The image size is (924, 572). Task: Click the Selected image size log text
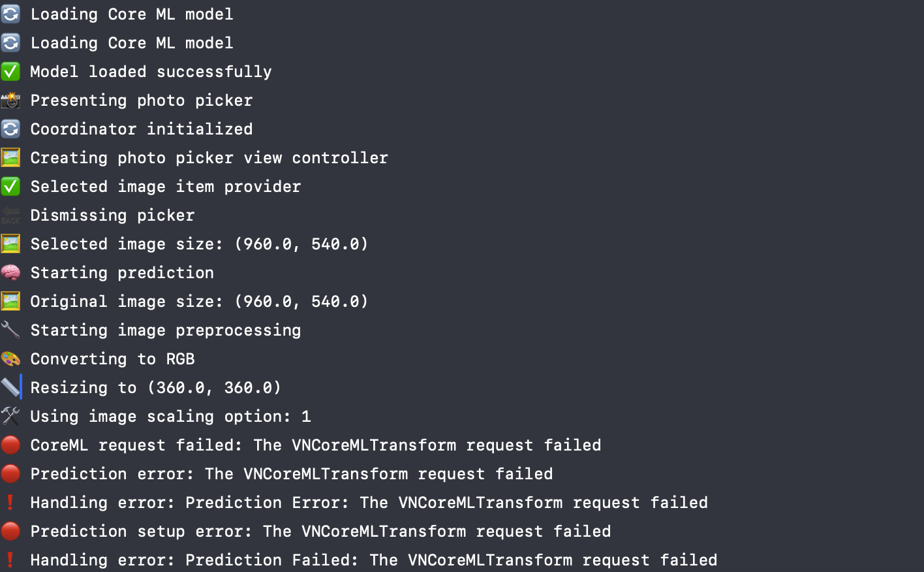[200, 244]
